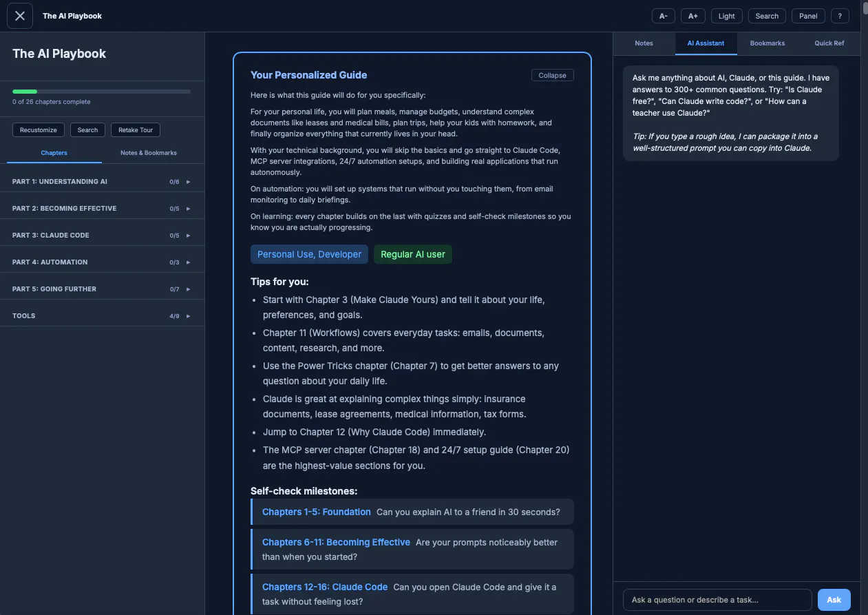Click the chapter progress bar
The height and width of the screenshot is (615, 868).
[102, 91]
